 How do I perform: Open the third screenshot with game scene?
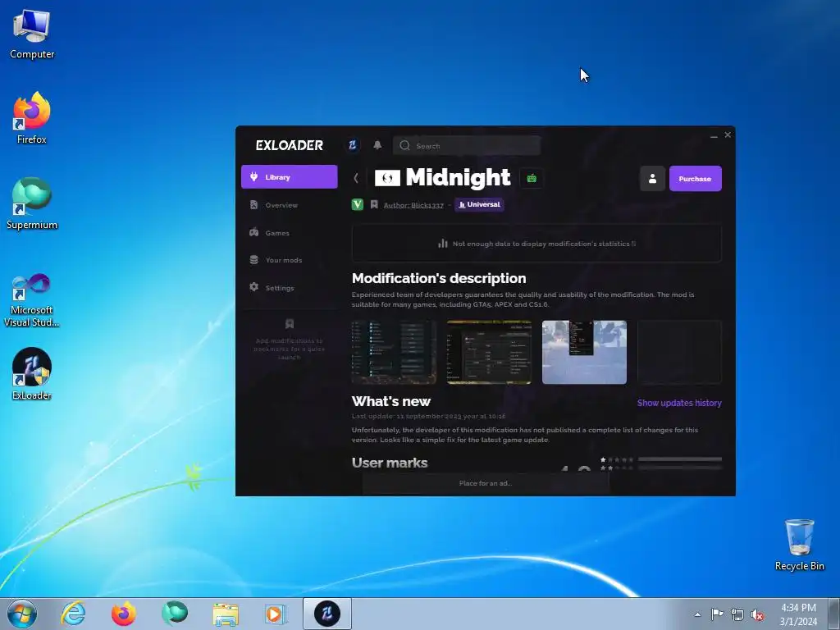point(584,352)
